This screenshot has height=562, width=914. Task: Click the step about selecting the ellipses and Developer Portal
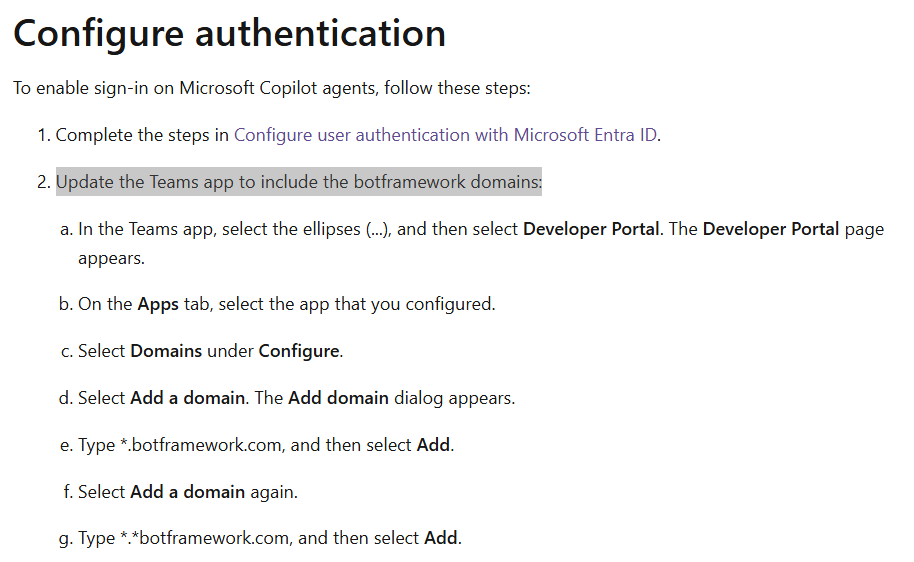pos(481,243)
